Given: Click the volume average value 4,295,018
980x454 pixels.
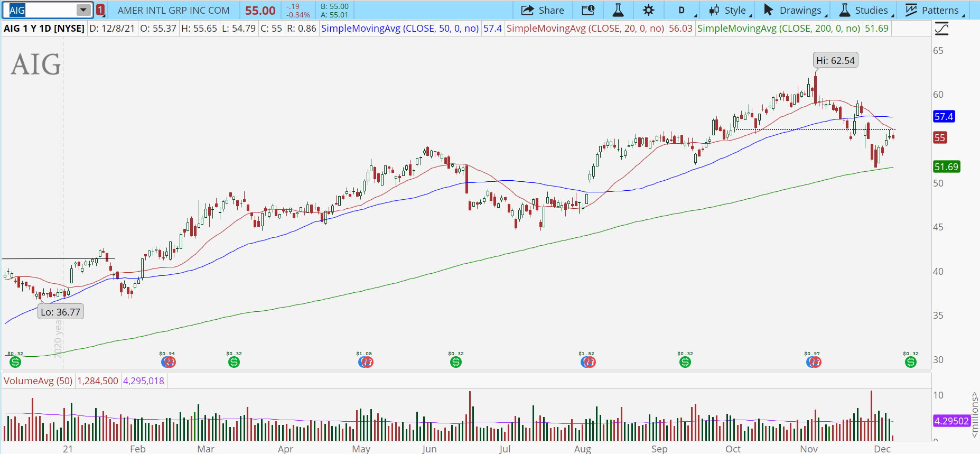Looking at the screenshot, I should [x=144, y=381].
